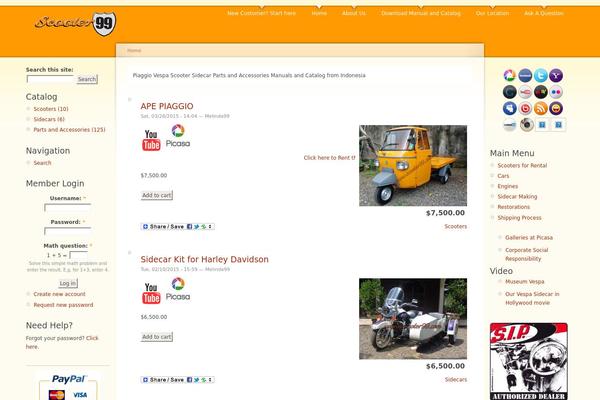Open Share/Save widget under APE PIAGGIO
The width and height of the screenshot is (600, 400).
coord(178,227)
